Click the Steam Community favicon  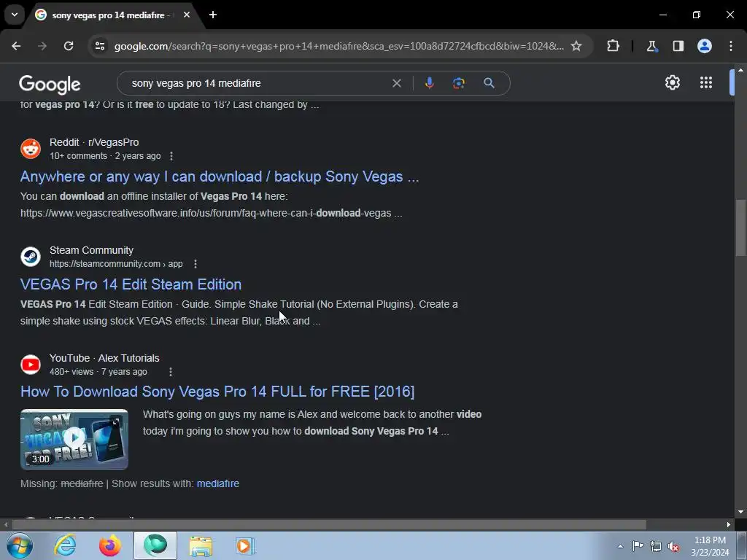(31, 257)
